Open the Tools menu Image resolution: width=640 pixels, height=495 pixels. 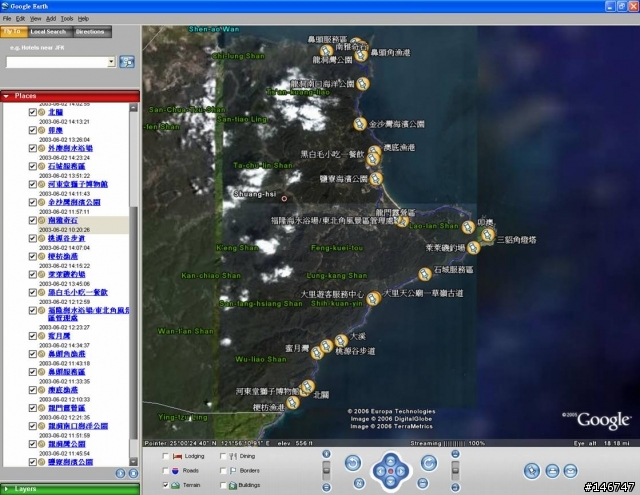tap(67, 19)
